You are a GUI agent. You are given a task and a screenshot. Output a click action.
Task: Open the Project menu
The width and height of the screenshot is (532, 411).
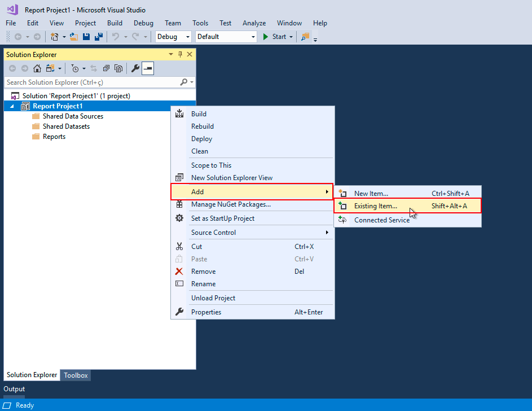[86, 23]
